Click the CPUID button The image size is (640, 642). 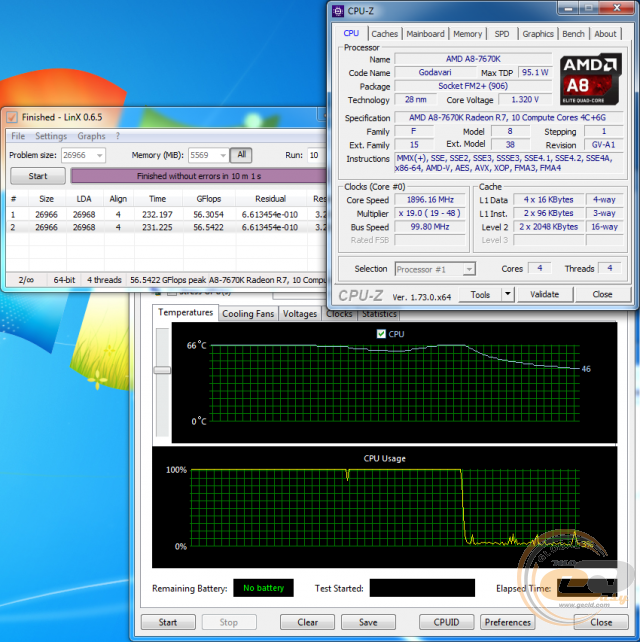pos(446,622)
